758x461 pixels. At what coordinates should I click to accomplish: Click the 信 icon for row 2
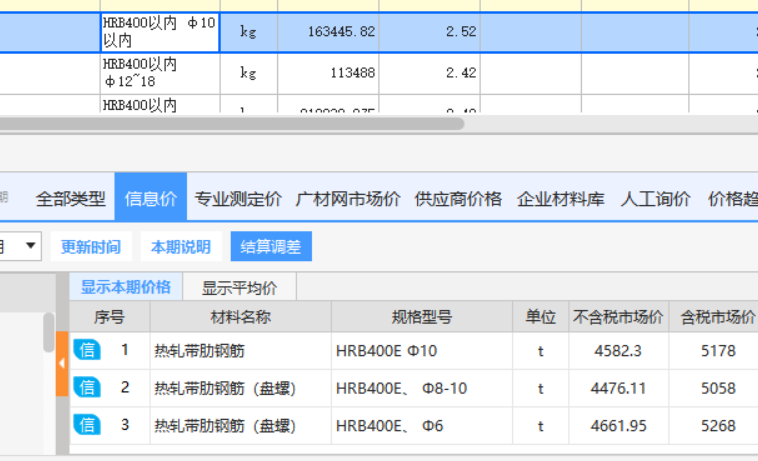click(87, 388)
